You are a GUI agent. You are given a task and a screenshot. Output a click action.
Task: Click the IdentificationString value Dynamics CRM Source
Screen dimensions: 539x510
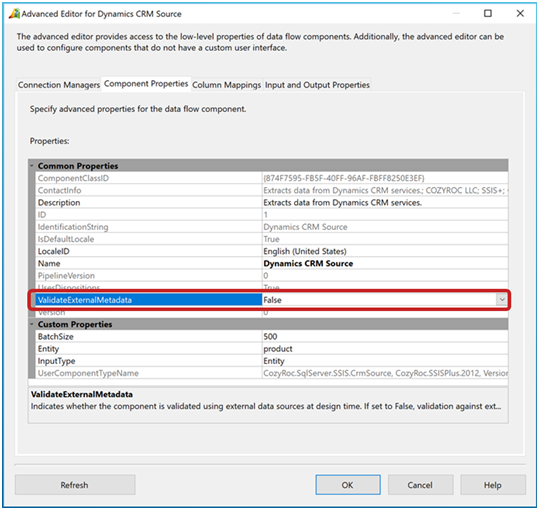coord(305,227)
